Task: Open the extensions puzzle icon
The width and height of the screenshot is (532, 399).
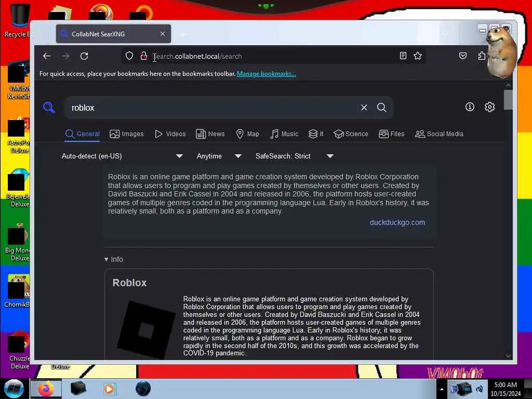Action: (482, 56)
